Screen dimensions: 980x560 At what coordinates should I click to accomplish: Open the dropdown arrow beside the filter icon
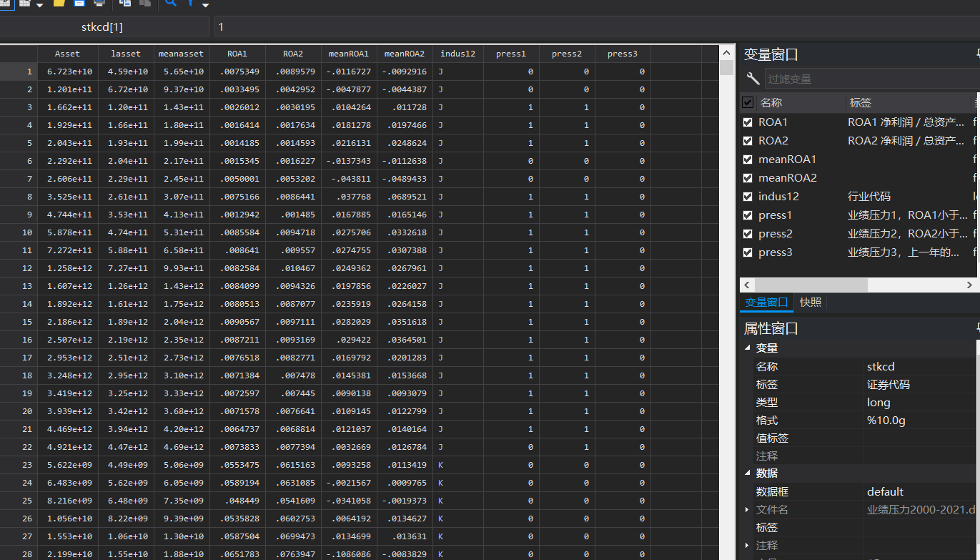[205, 5]
